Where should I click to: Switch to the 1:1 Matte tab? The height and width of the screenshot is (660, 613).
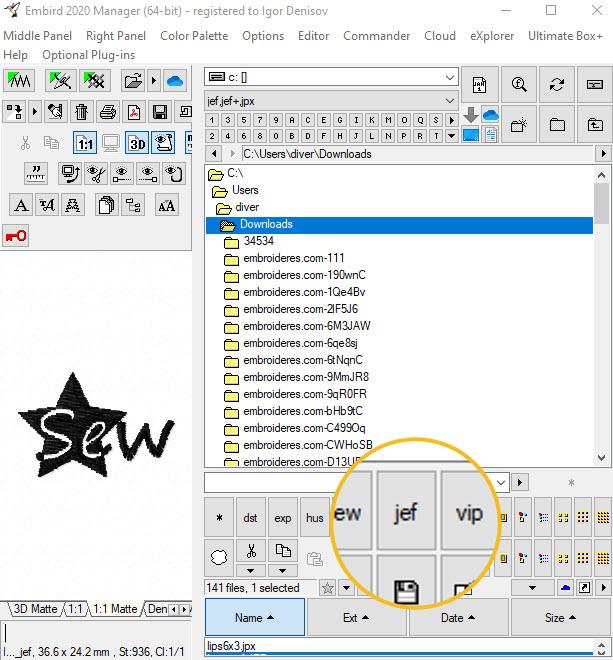tap(115, 609)
